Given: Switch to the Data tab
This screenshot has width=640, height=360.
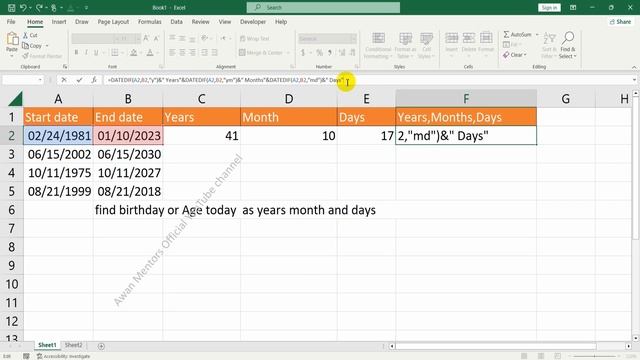Looking at the screenshot, I should pyautogui.click(x=176, y=22).
